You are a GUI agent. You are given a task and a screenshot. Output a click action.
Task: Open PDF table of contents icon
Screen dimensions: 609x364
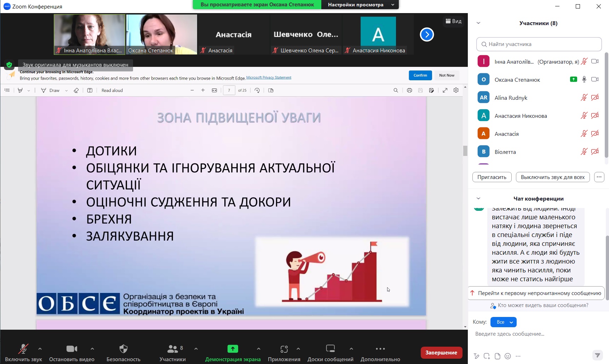7,90
